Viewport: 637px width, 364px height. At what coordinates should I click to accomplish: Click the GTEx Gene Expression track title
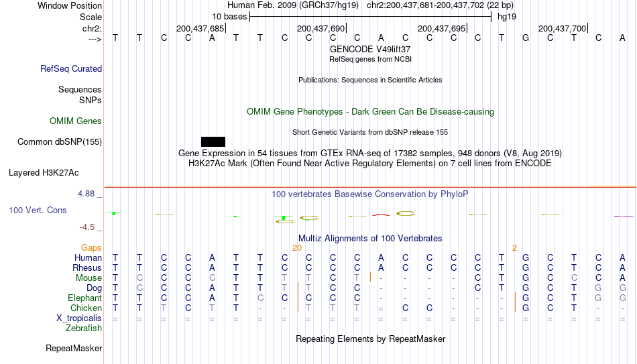click(x=370, y=153)
